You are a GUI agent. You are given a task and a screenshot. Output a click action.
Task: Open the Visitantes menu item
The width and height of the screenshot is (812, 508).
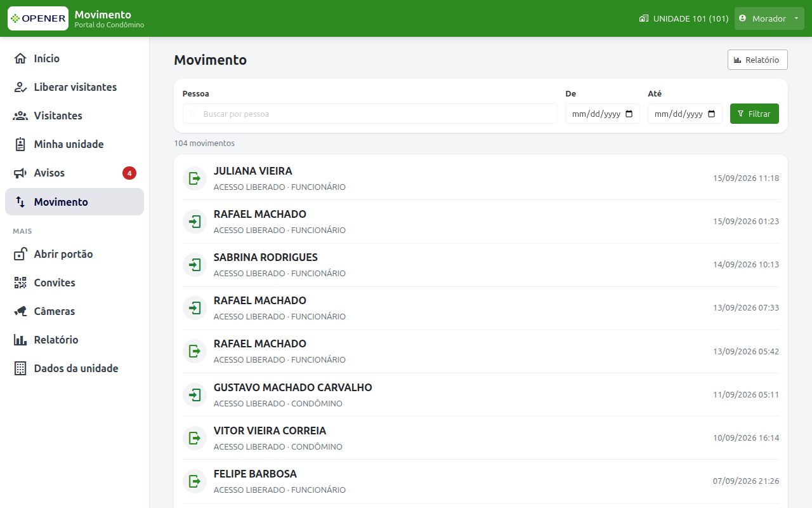[x=74, y=116]
